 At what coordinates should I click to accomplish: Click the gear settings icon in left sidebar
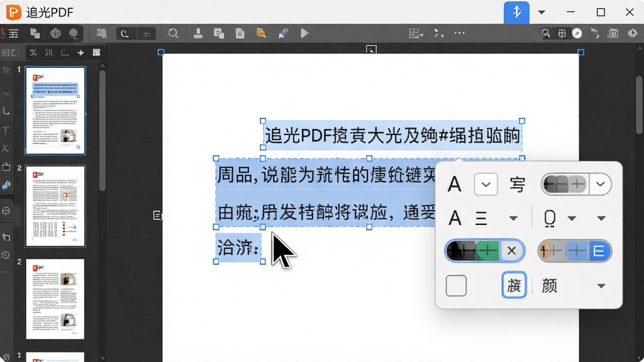[x=6, y=255]
